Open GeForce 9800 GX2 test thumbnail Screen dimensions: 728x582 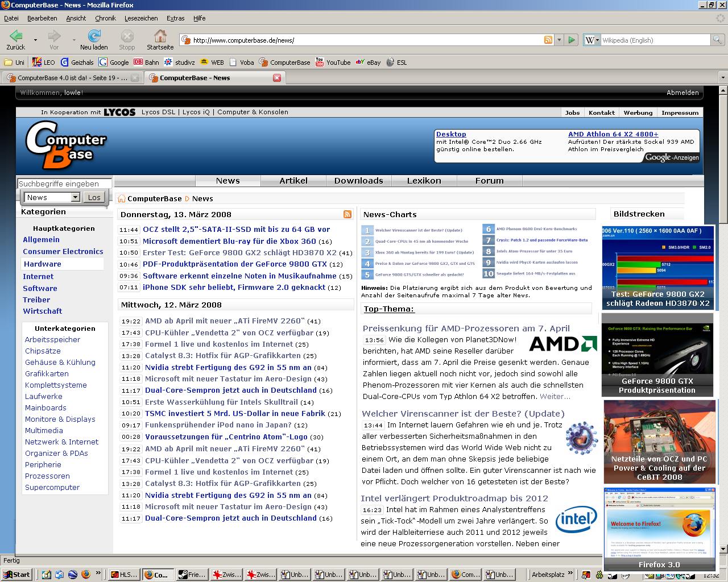click(658, 268)
